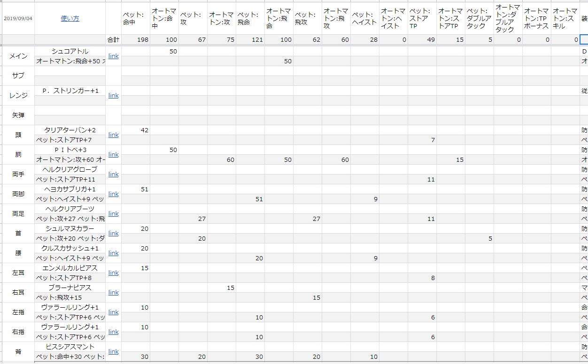588x364 pixels.
Task: Open the link for the 左指 slot
Action: (x=113, y=312)
